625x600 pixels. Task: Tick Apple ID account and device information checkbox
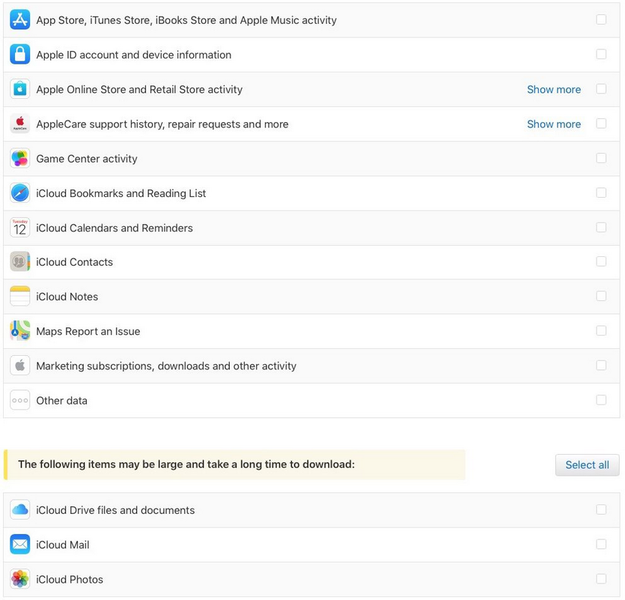tap(601, 54)
